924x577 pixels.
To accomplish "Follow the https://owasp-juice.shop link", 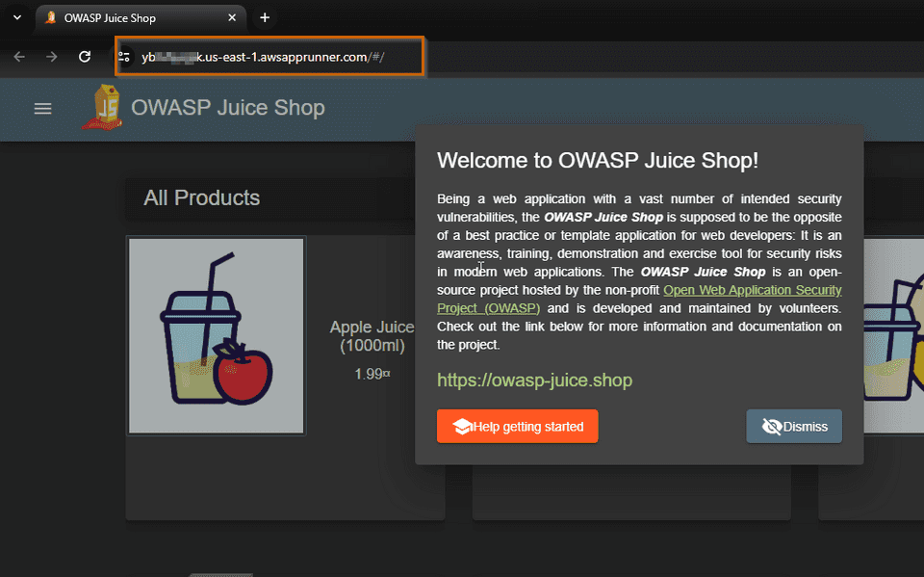I will pos(534,380).
